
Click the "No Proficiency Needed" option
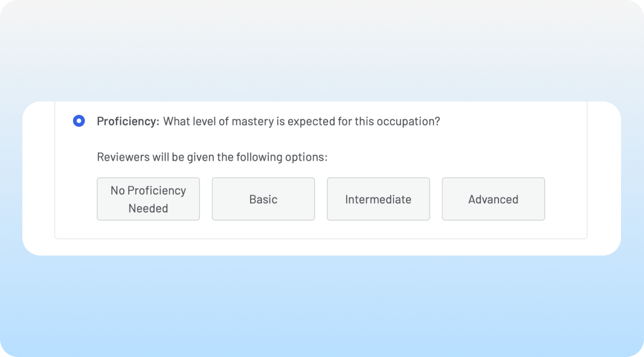point(148,199)
